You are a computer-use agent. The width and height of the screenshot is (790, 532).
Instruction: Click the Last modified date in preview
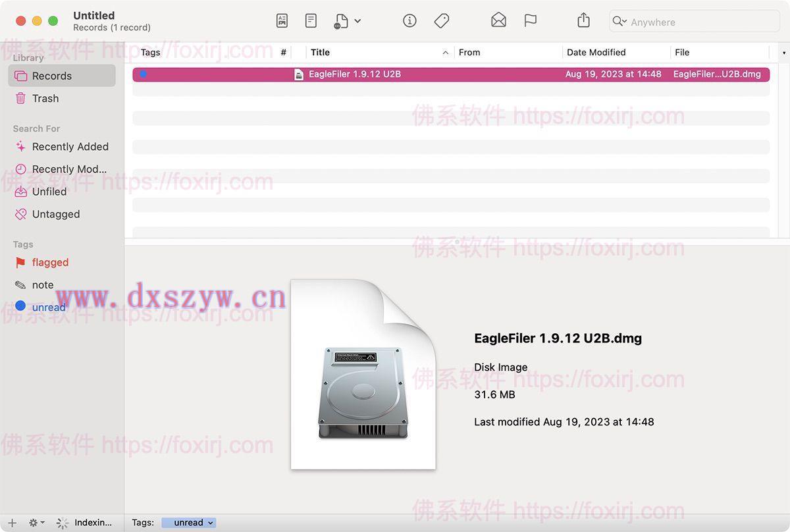(564, 422)
